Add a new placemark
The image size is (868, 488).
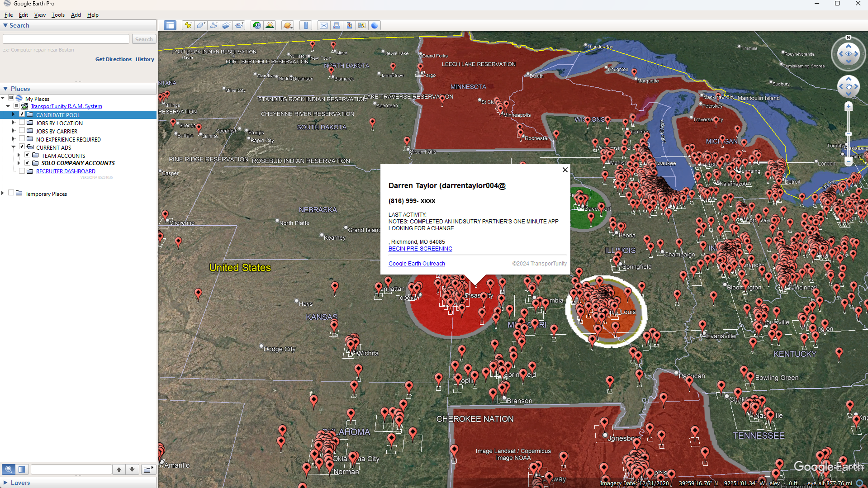[x=188, y=25]
